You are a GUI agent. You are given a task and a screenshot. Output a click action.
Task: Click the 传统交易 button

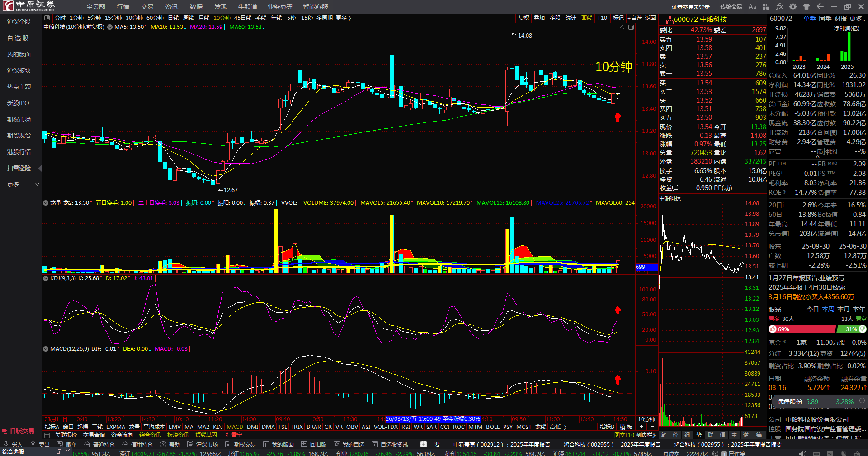pos(731,7)
